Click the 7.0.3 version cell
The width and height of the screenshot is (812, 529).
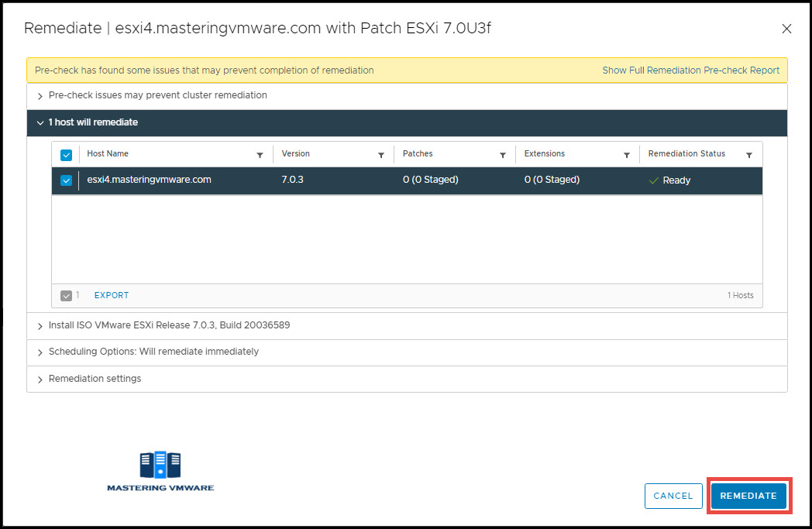coord(293,180)
